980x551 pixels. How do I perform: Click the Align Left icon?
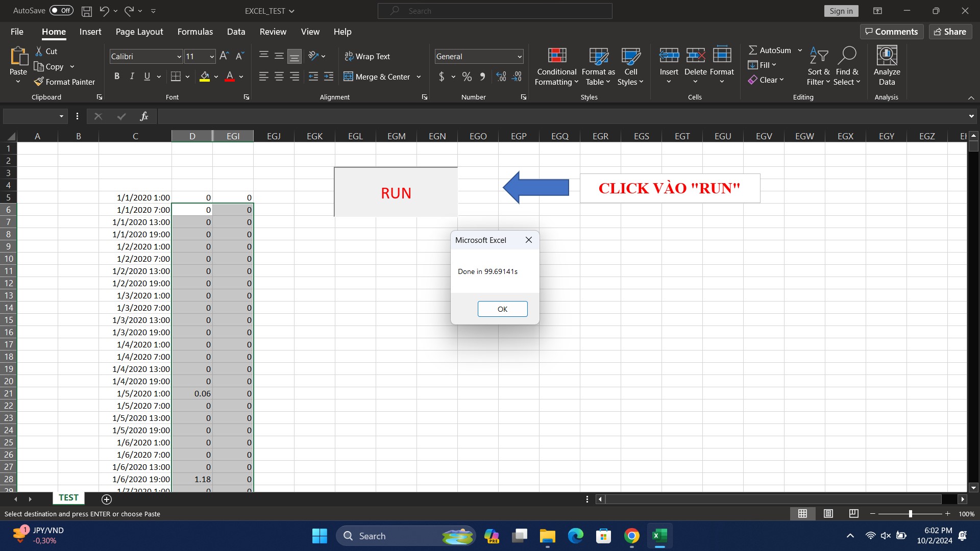point(263,77)
